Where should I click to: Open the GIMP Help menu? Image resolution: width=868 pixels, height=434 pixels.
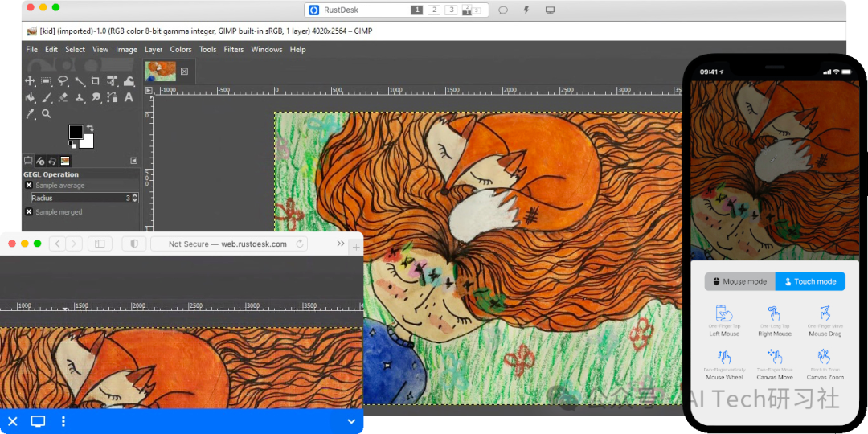click(297, 49)
